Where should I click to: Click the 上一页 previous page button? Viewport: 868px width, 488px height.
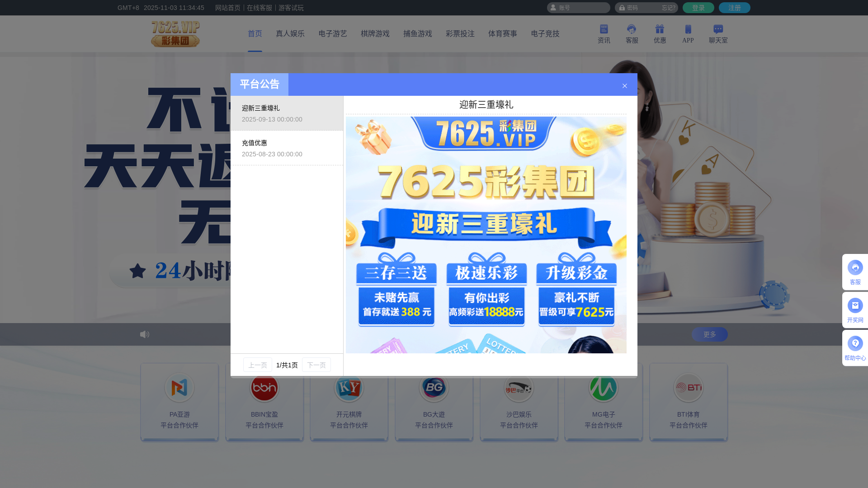[258, 365]
